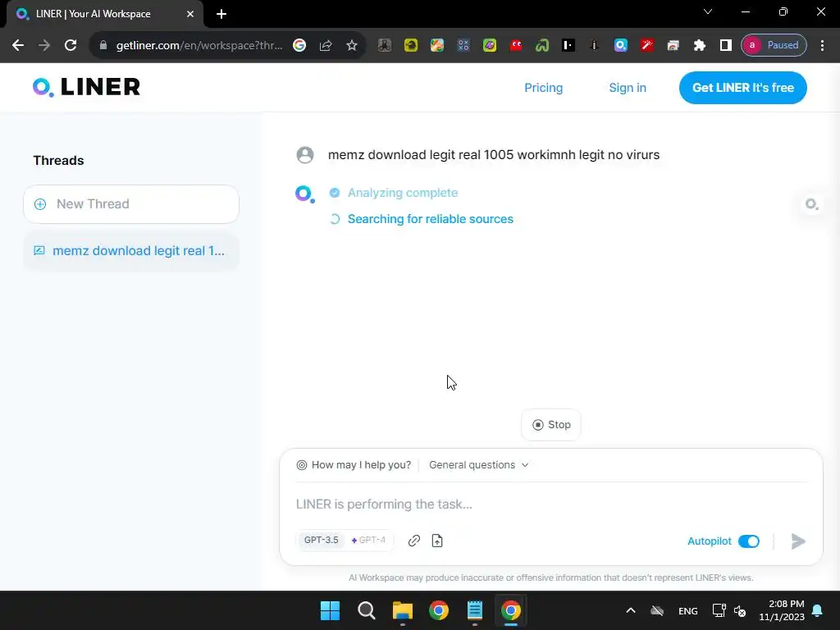Click Searching for reliable sources status
Viewport: 840px width, 630px height.
click(430, 219)
